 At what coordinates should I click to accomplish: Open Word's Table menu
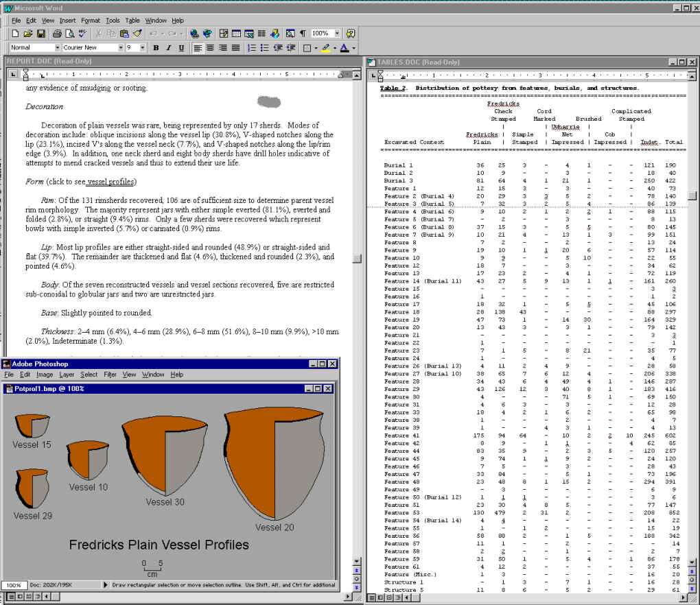coord(132,21)
